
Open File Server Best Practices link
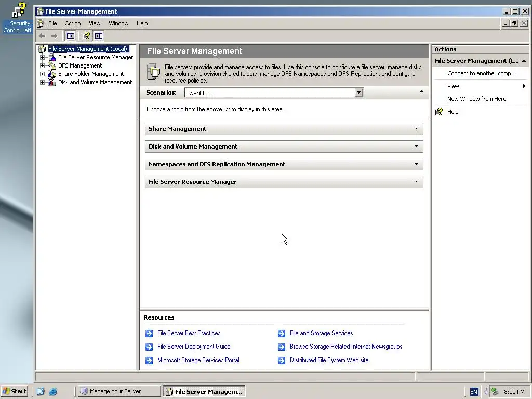[x=189, y=333]
